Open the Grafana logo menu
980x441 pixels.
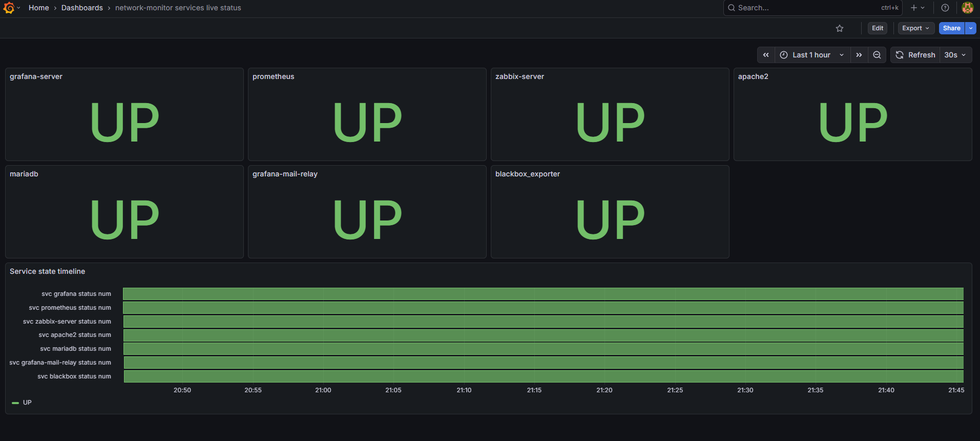click(x=9, y=8)
